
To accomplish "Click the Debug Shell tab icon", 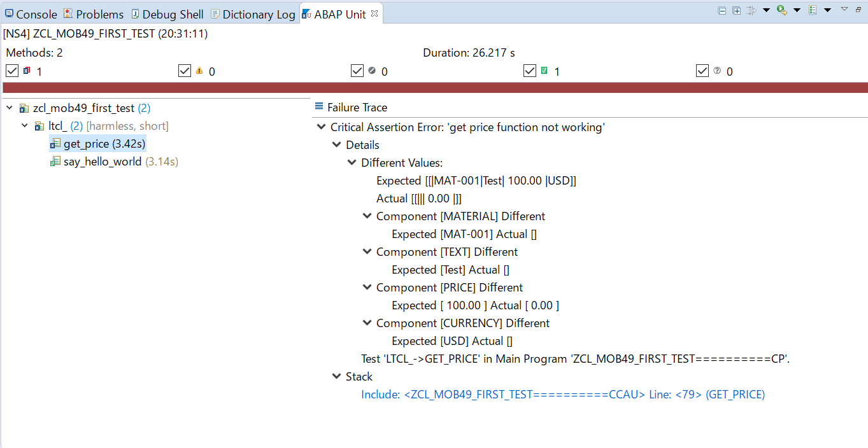I will point(136,13).
